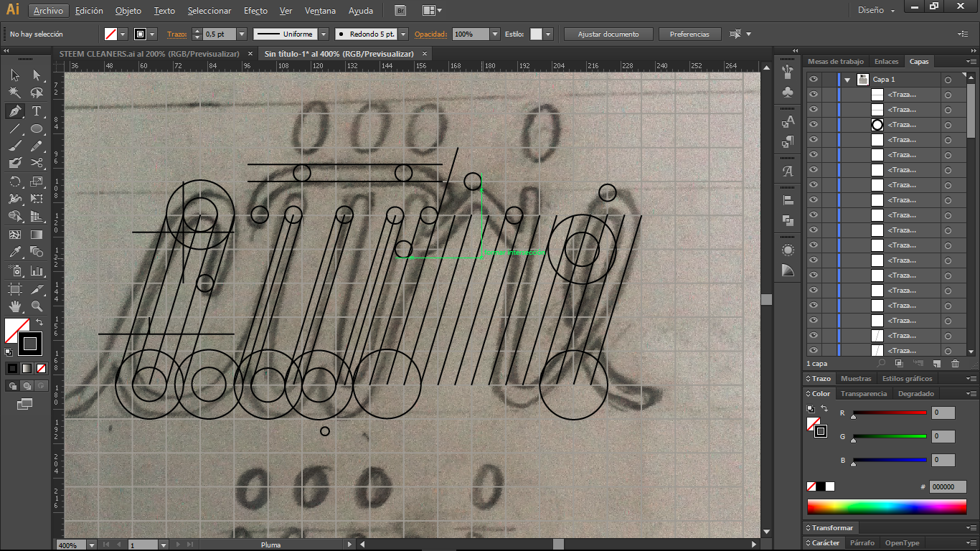Collapse the Capa 1 layer triangle
The height and width of the screenshot is (551, 980).
coord(847,80)
